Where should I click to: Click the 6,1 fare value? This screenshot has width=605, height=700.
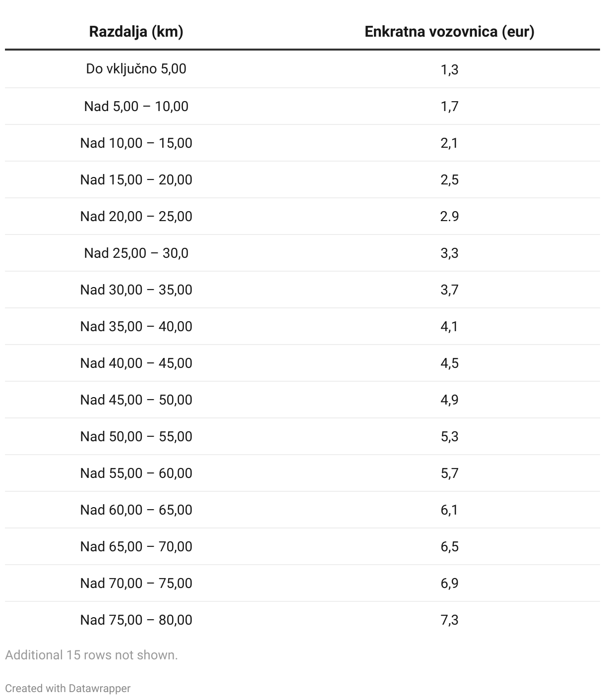[449, 510]
